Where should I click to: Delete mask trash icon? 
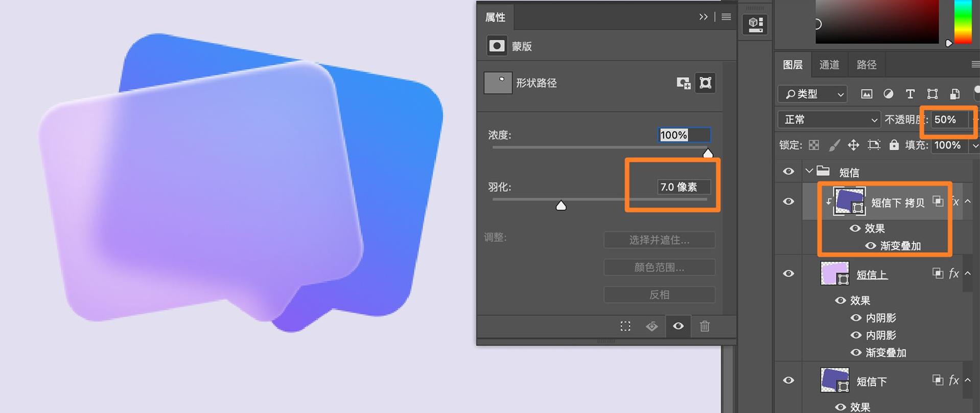(x=705, y=326)
